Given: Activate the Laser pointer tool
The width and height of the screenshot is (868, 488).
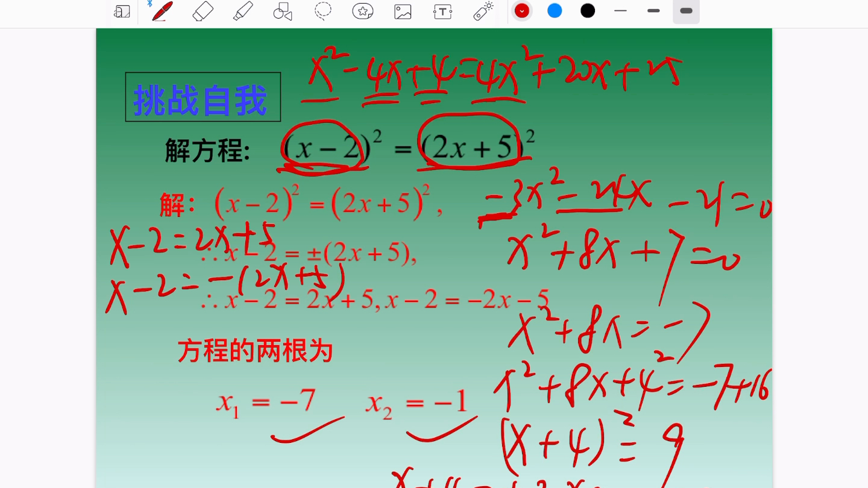Looking at the screenshot, I should [483, 11].
